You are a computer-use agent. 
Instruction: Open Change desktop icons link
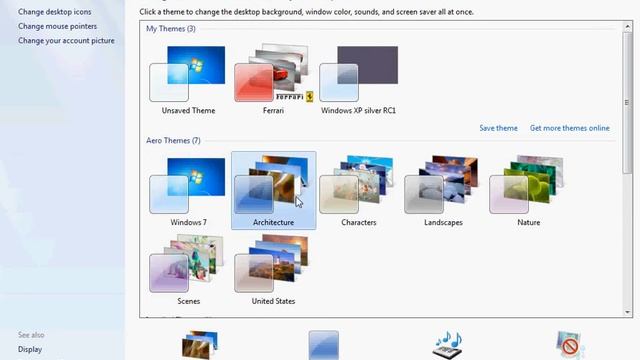click(x=55, y=12)
